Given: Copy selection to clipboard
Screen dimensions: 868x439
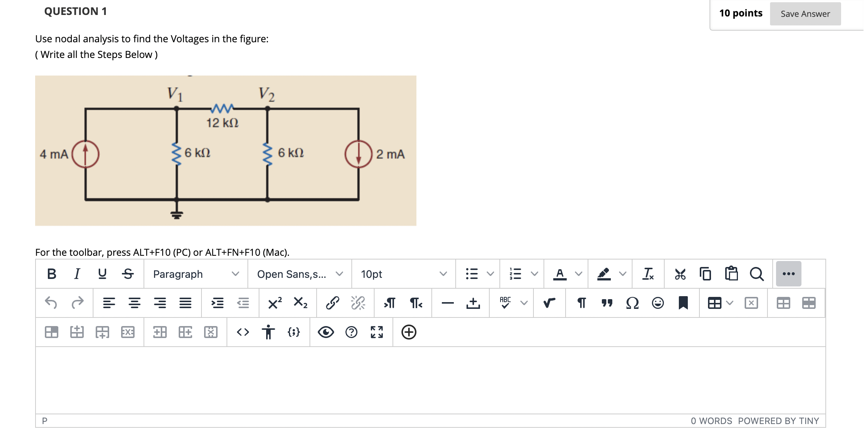Looking at the screenshot, I should click(705, 274).
